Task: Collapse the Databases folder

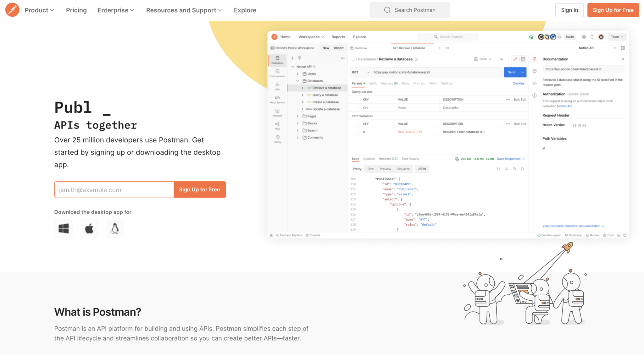Action: [x=297, y=81]
